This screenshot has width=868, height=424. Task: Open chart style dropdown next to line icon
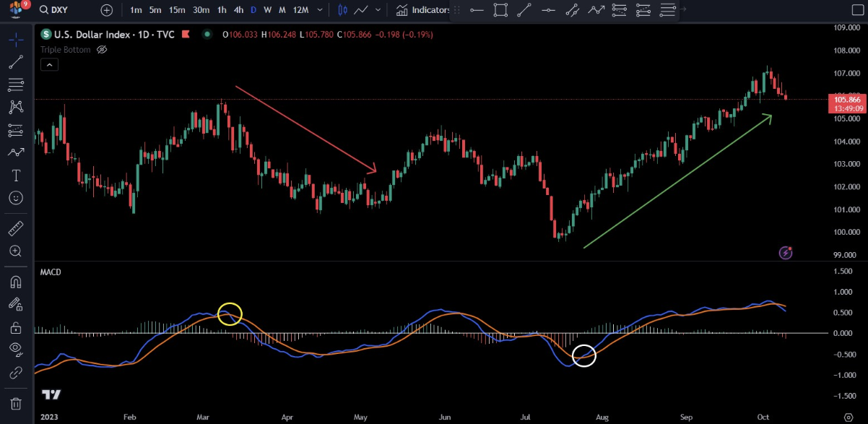click(379, 10)
